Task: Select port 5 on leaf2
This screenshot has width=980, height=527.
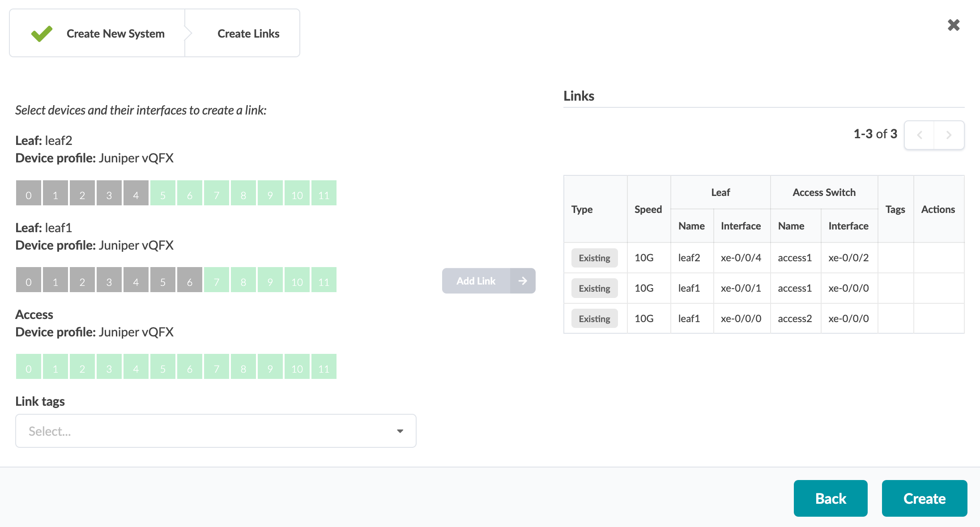Action: pos(163,193)
